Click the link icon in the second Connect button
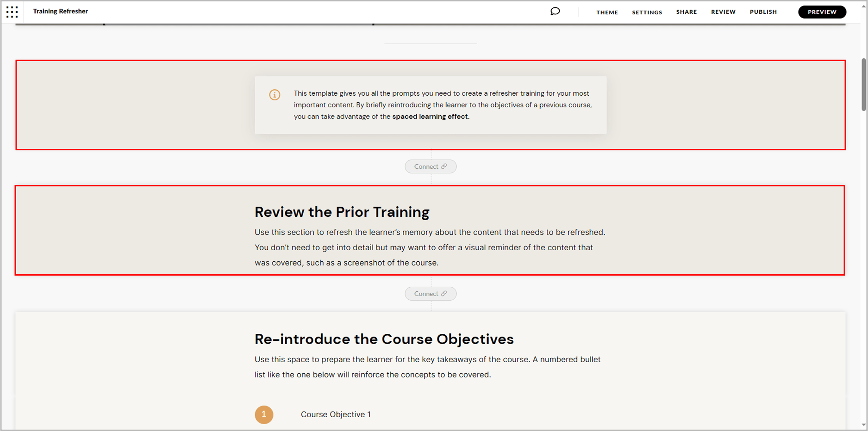The height and width of the screenshot is (431, 868). 444,293
